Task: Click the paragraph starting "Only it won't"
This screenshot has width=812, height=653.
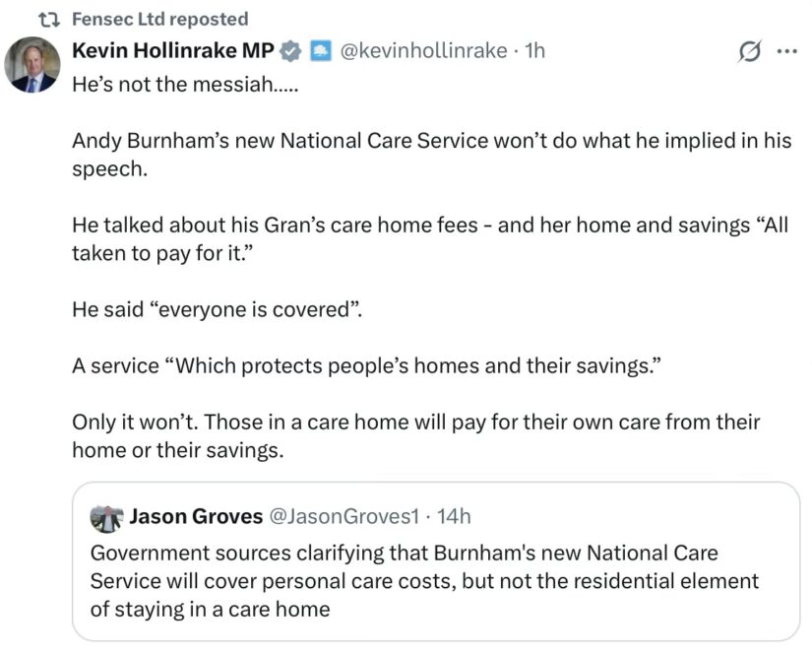Action: tap(415, 436)
